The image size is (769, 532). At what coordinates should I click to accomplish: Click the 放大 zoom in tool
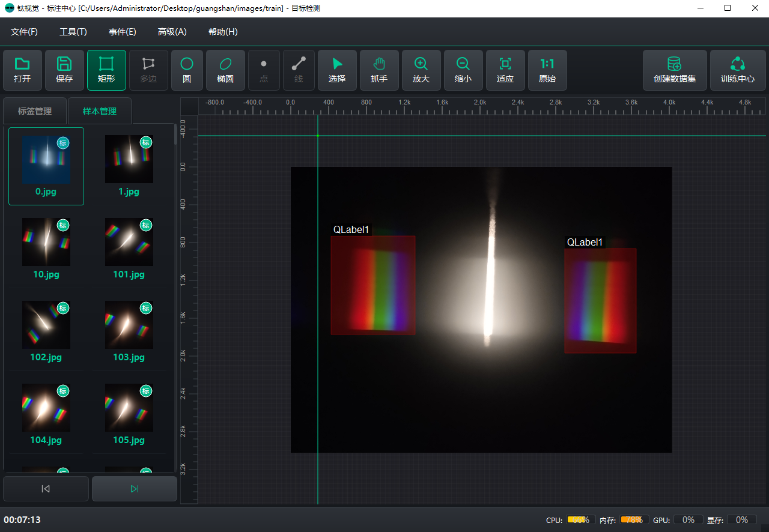tap(421, 70)
